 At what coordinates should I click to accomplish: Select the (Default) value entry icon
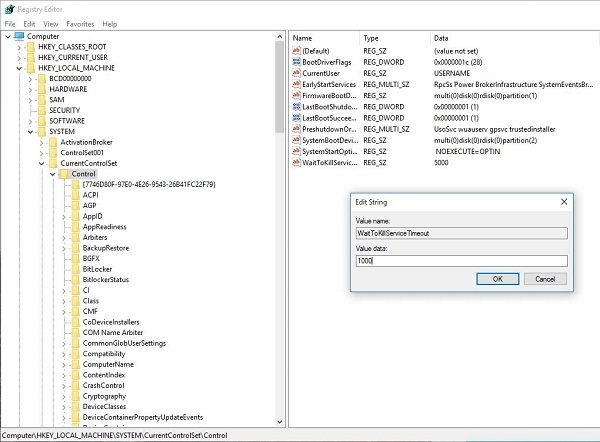[296, 51]
